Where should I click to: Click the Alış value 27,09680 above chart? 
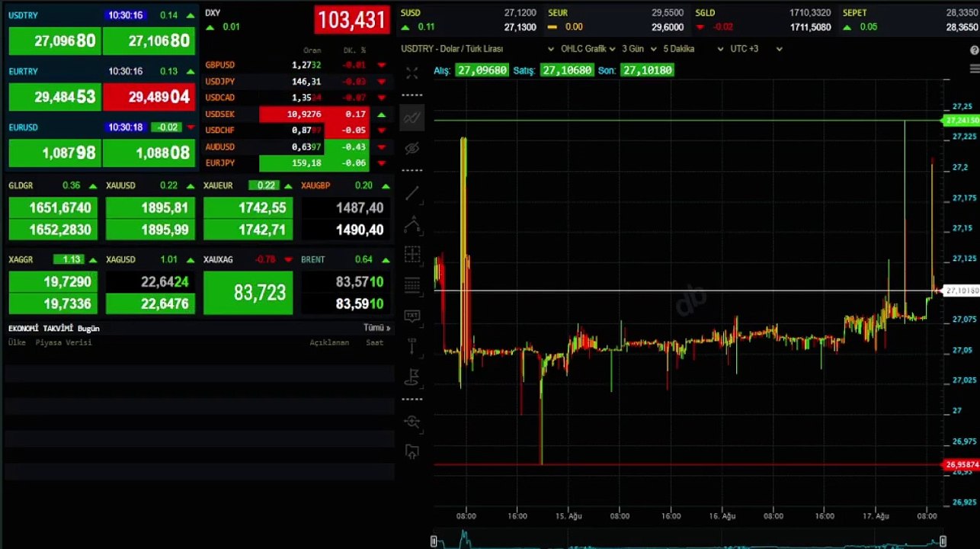pyautogui.click(x=482, y=70)
